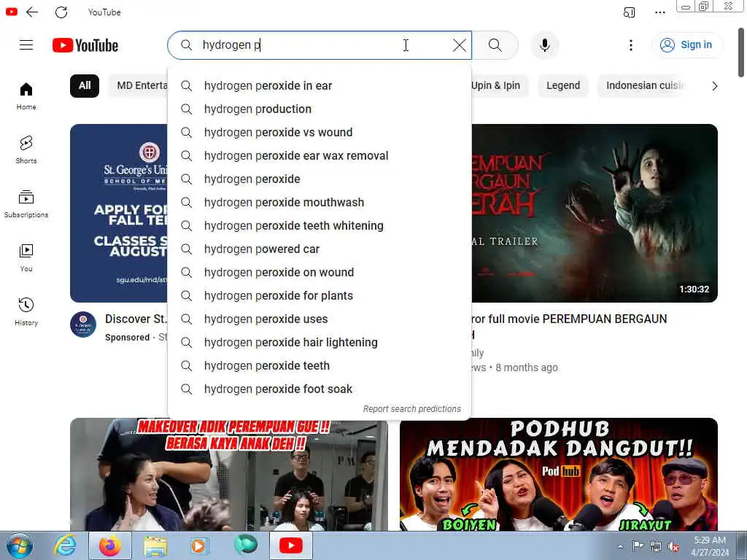Click the magnifier search button
The image size is (747, 560).
click(x=495, y=45)
